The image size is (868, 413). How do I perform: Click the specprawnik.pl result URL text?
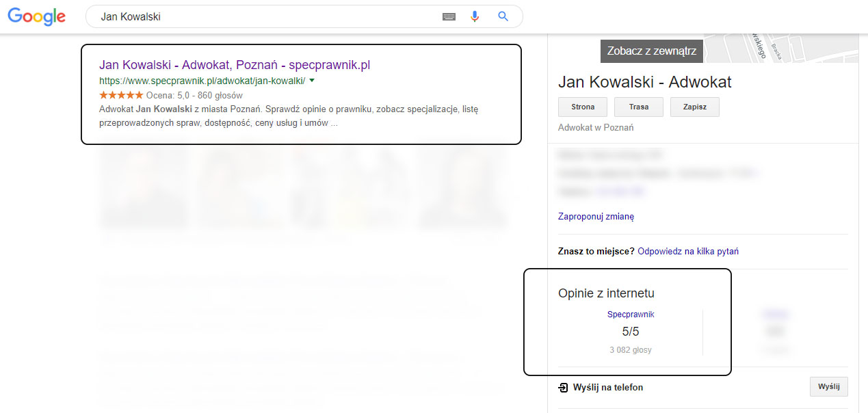tap(202, 81)
